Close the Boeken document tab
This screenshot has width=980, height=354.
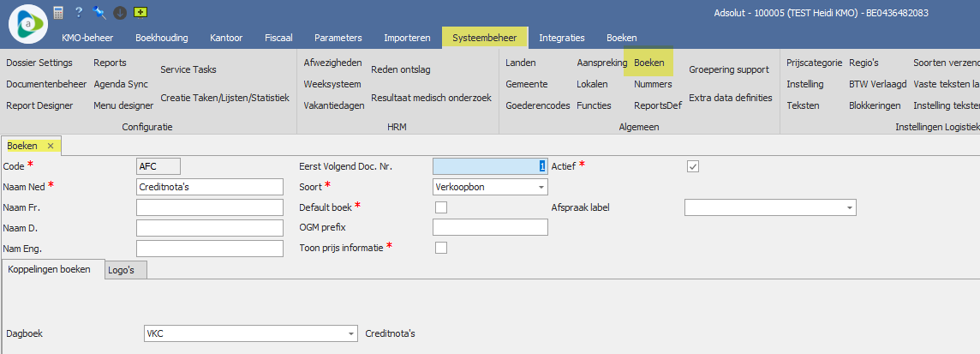click(51, 146)
